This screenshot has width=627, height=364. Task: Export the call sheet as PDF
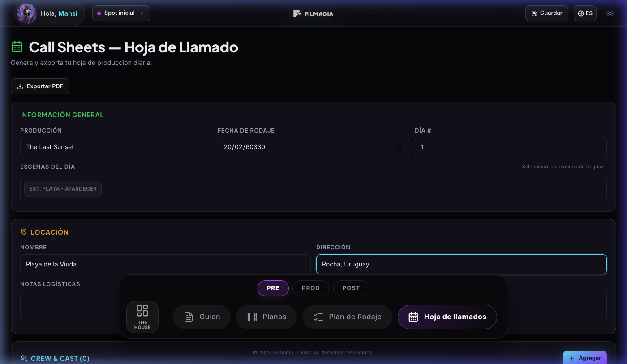40,86
